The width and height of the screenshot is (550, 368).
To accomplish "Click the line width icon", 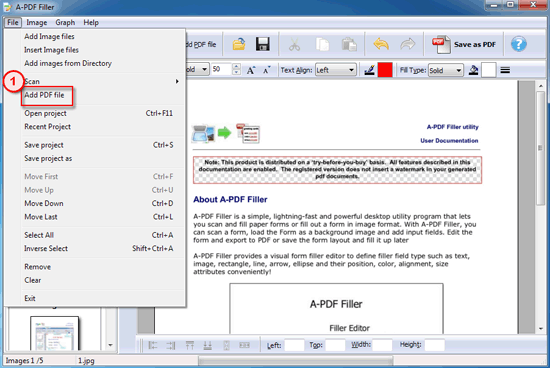I will pos(505,70).
